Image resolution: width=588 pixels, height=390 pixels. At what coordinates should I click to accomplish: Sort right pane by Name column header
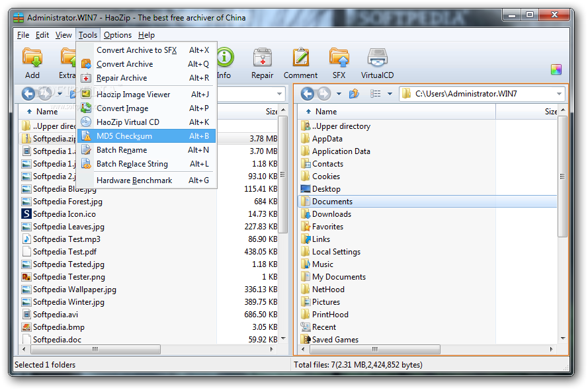click(x=397, y=112)
